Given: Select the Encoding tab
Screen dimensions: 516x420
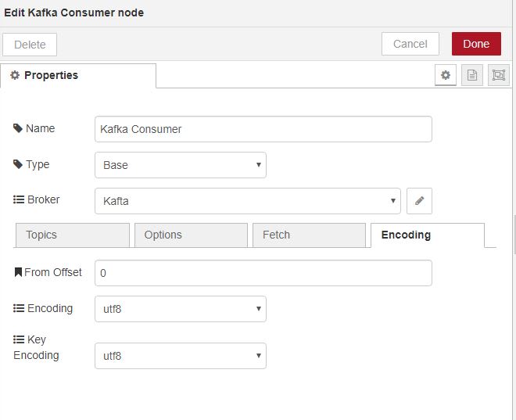Looking at the screenshot, I should (x=428, y=235).
